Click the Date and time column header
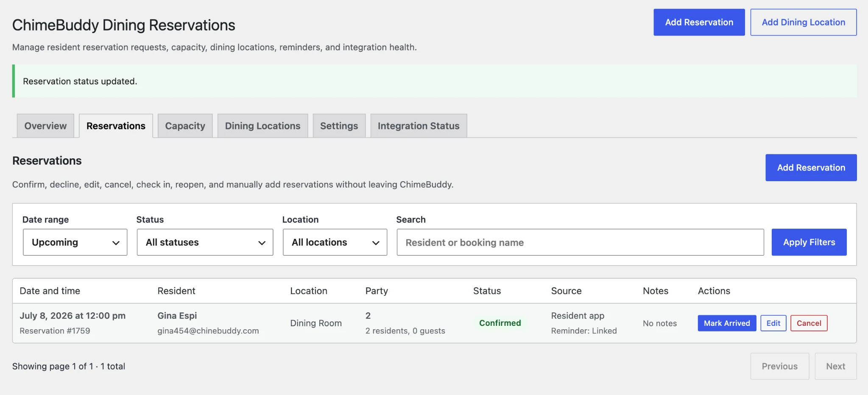The image size is (868, 395). [50, 291]
